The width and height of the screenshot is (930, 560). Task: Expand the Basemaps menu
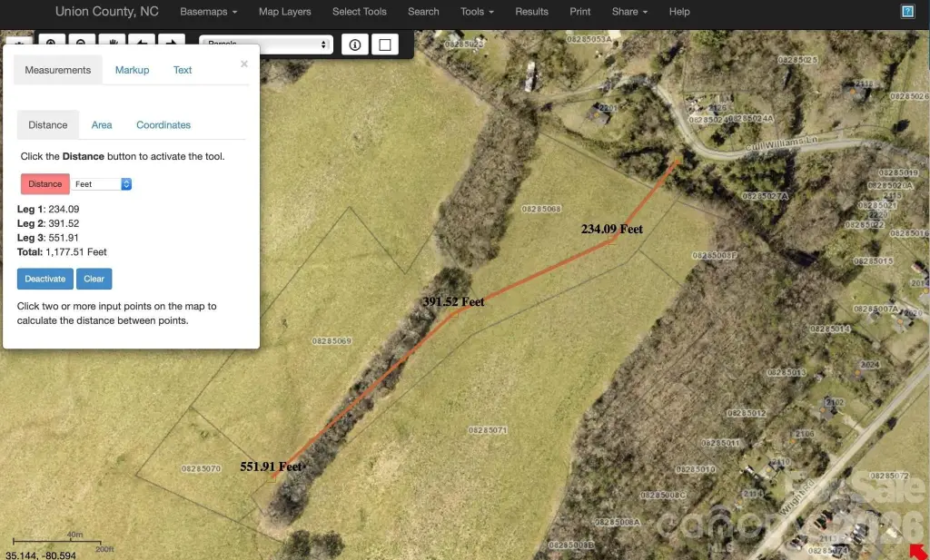click(x=208, y=12)
